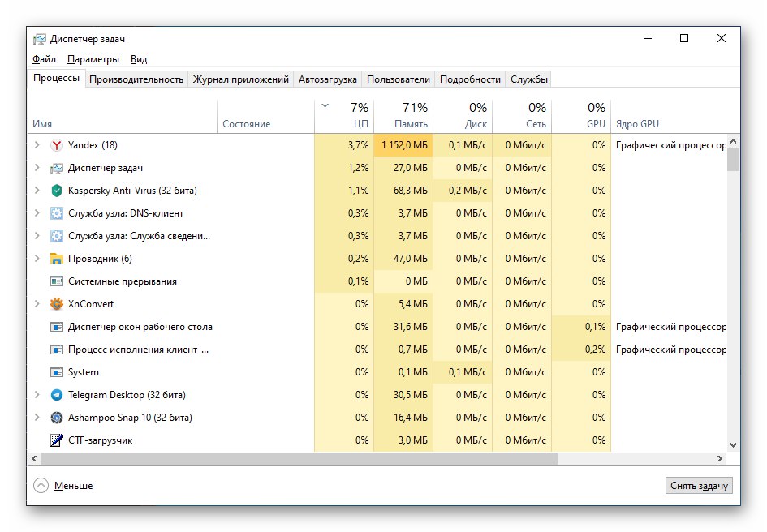Click the down arrow on the vertical scrollbar
The height and width of the screenshot is (532, 767).
tap(733, 447)
